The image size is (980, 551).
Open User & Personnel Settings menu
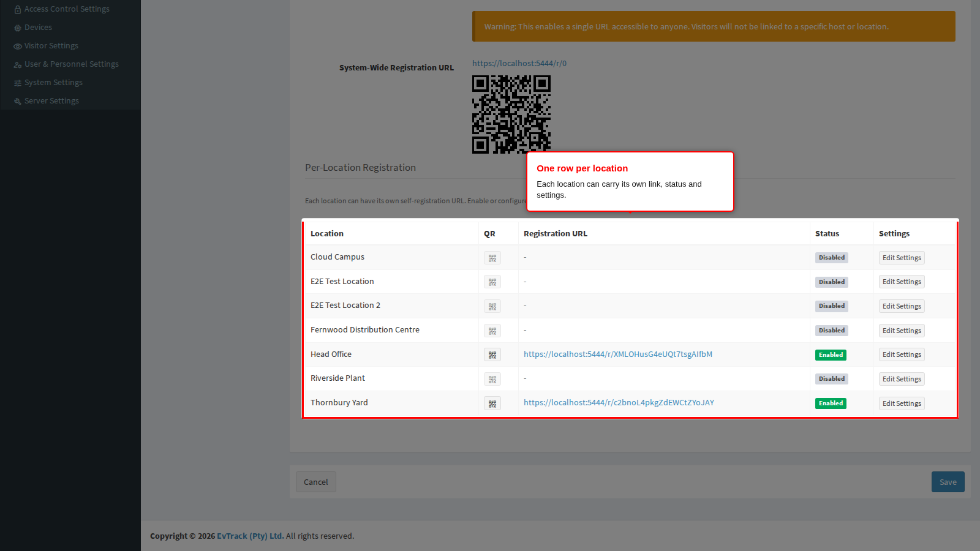(70, 64)
